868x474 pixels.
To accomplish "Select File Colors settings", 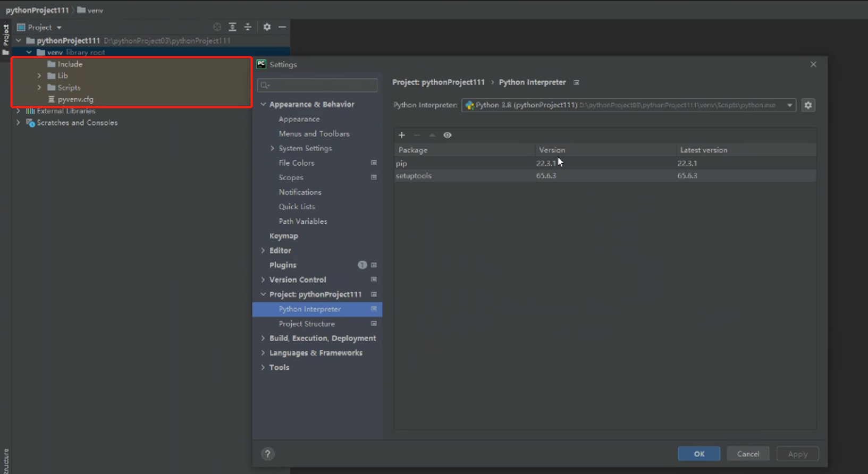I will 297,163.
